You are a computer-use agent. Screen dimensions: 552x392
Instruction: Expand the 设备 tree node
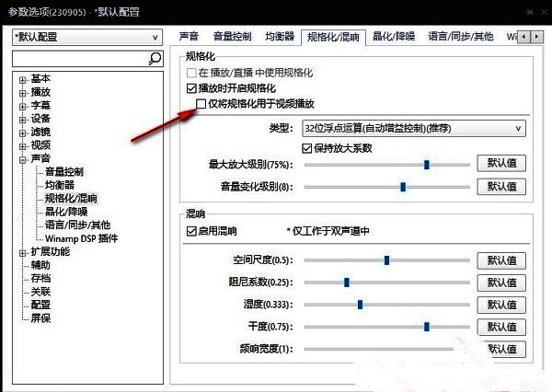pos(22,120)
